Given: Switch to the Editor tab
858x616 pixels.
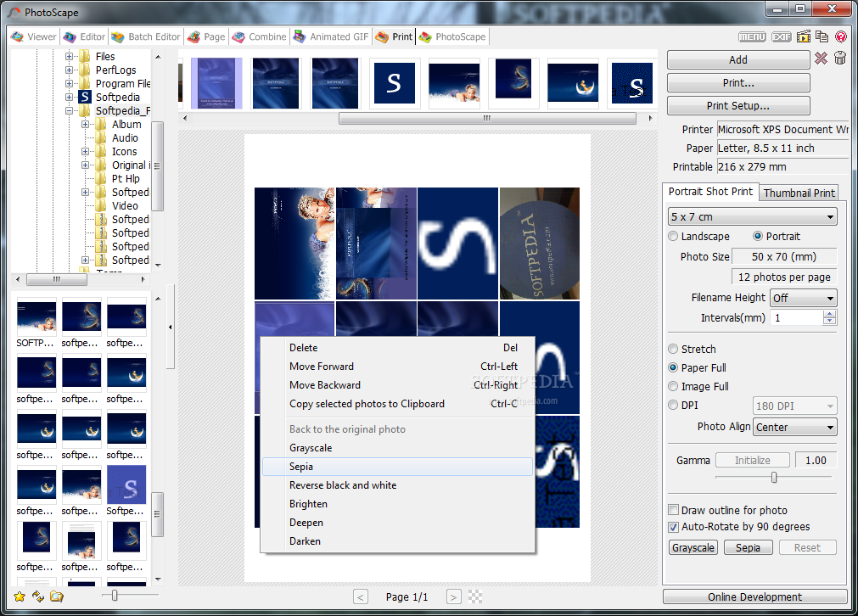Looking at the screenshot, I should pyautogui.click(x=84, y=36).
